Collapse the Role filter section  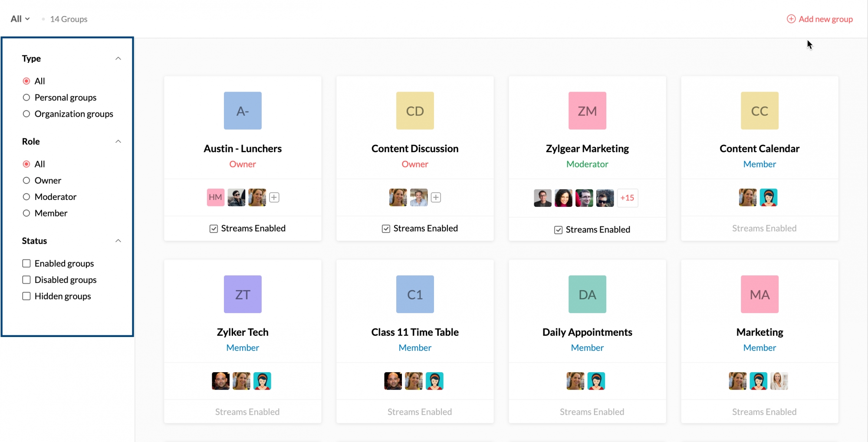(118, 141)
